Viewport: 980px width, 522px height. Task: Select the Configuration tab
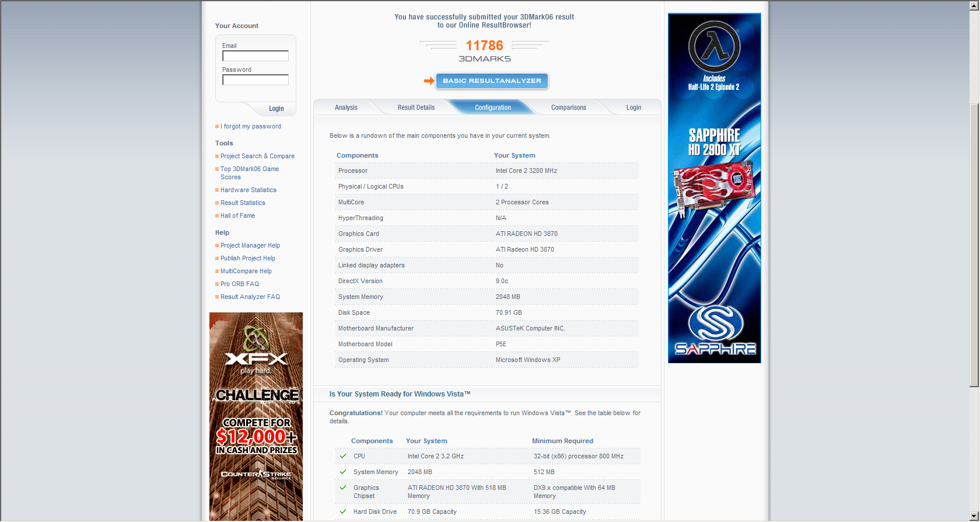coord(493,107)
